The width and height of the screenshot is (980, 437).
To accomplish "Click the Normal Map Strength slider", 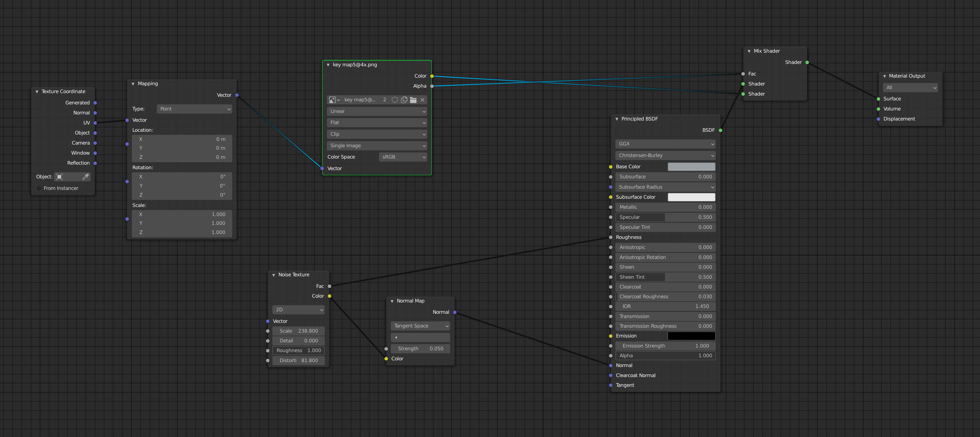I will click(x=420, y=348).
